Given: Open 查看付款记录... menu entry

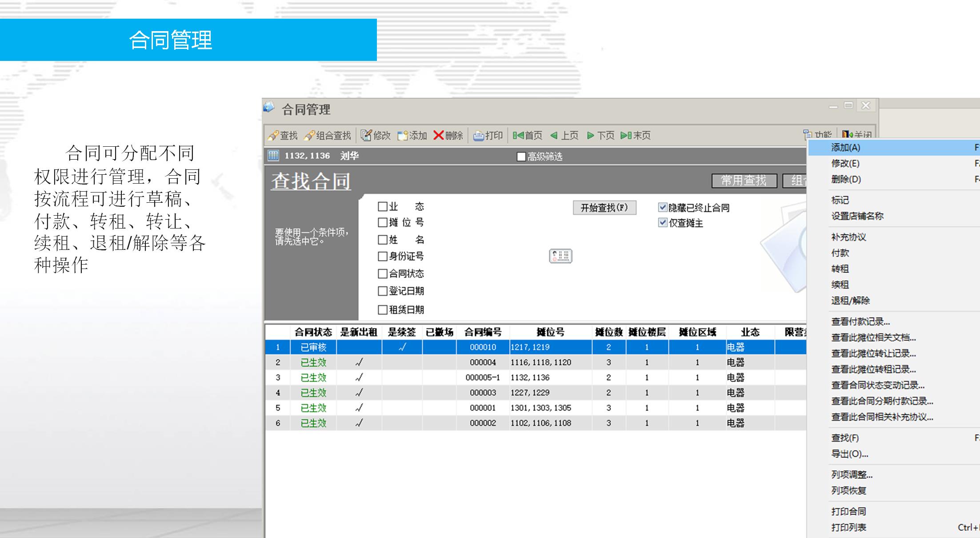Looking at the screenshot, I should (860, 321).
